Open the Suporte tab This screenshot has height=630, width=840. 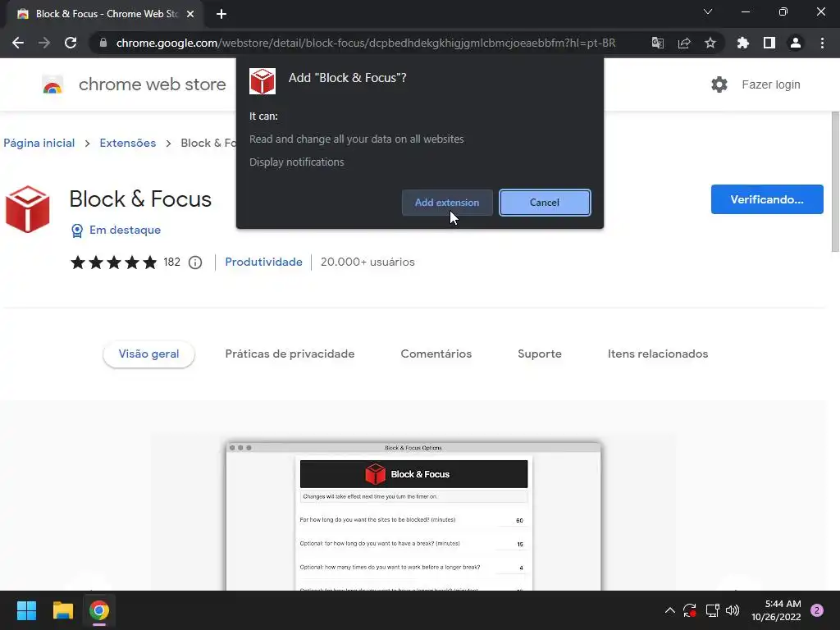[540, 354]
